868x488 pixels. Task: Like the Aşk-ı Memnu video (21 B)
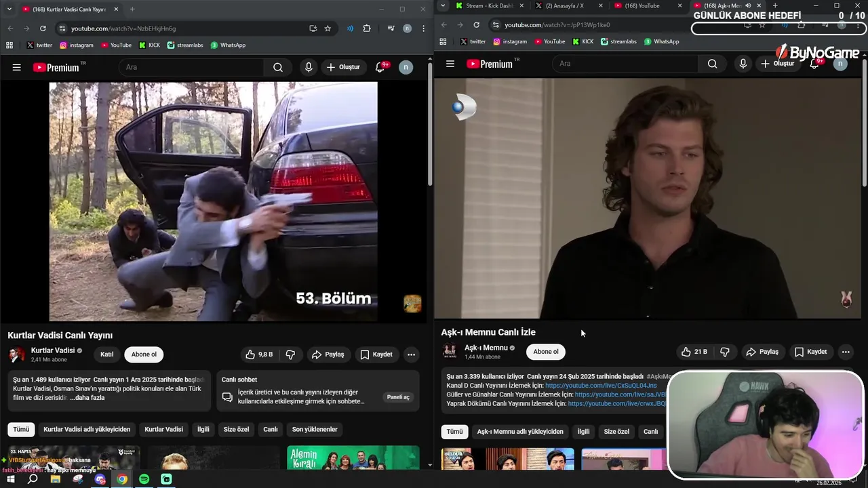point(694,352)
